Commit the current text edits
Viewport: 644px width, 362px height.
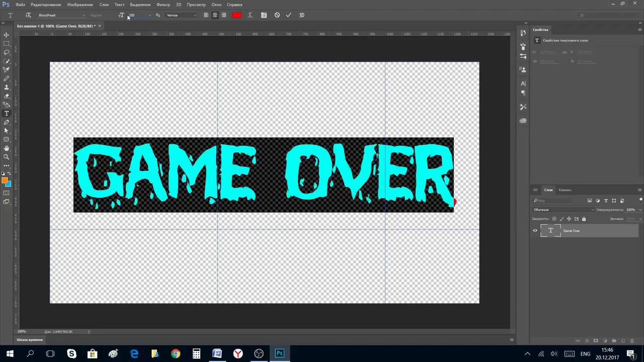click(288, 15)
